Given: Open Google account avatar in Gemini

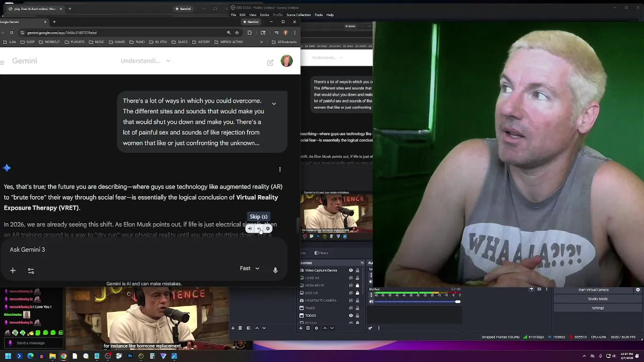Looking at the screenshot, I should (x=287, y=61).
